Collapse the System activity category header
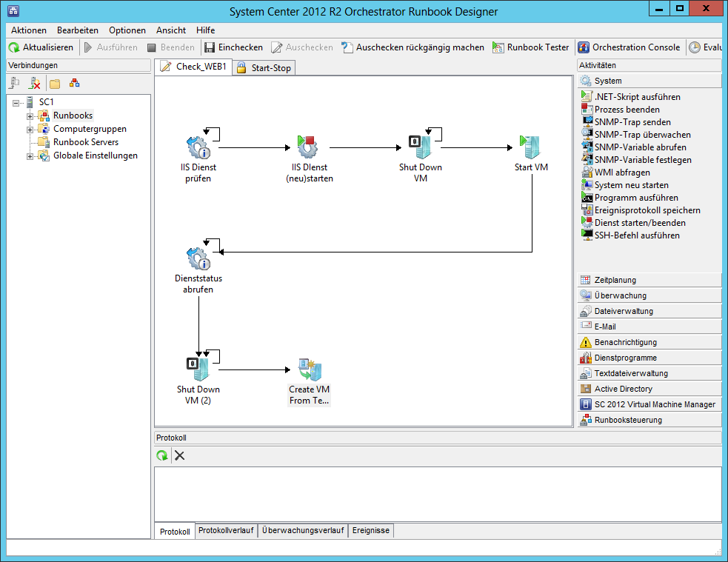Image resolution: width=728 pixels, height=562 pixels. click(649, 81)
